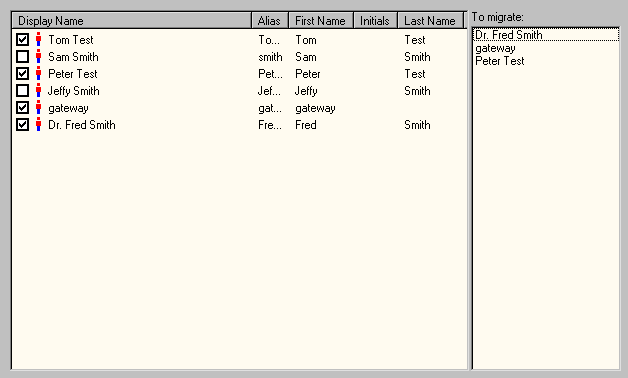The height and width of the screenshot is (378, 628).
Task: Click the user icon beside Tom Test
Action: click(38, 40)
